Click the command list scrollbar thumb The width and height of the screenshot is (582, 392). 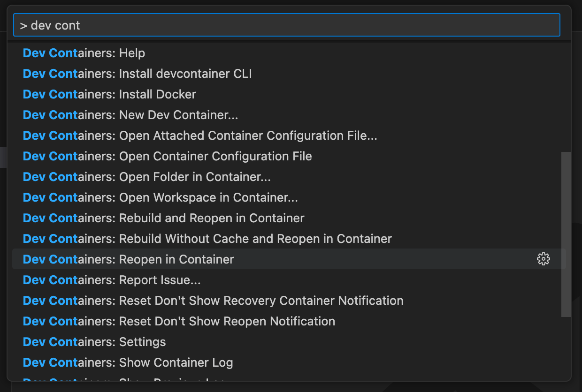pos(566,234)
